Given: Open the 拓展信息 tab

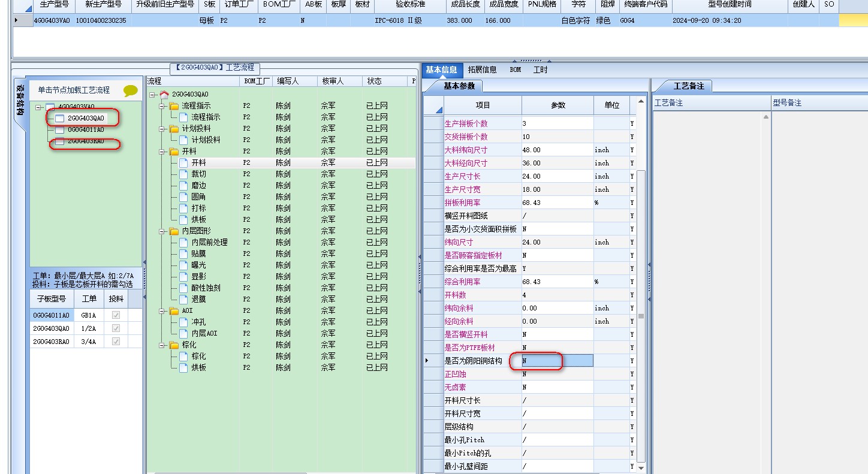Looking at the screenshot, I should 482,70.
